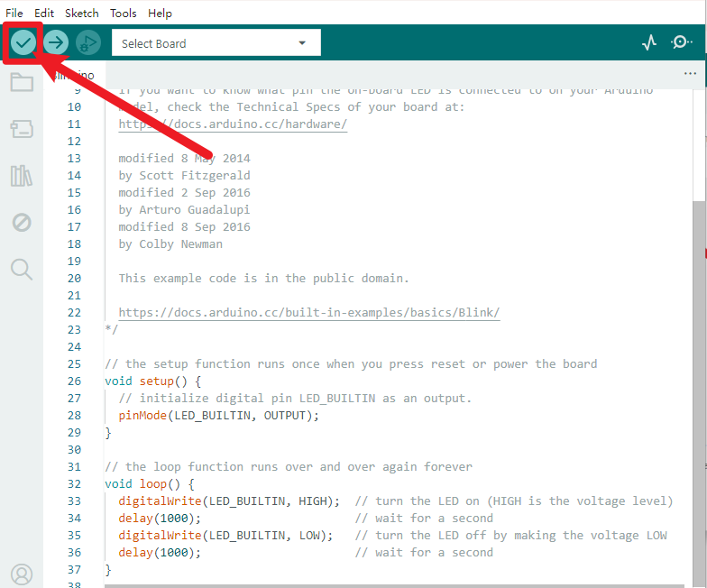This screenshot has height=588, width=707.
Task: Click 'by Scott Fitzgerald' comment line
Action: click(184, 176)
